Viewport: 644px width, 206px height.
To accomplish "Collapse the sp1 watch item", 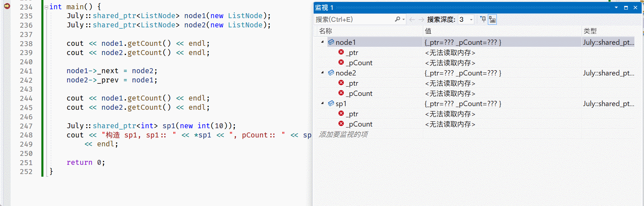I will (x=322, y=103).
